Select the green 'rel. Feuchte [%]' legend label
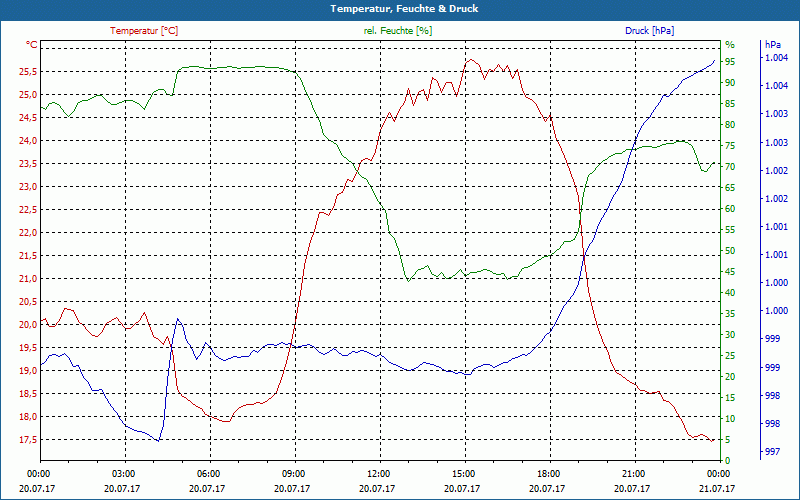This screenshot has width=800, height=500. 398,31
